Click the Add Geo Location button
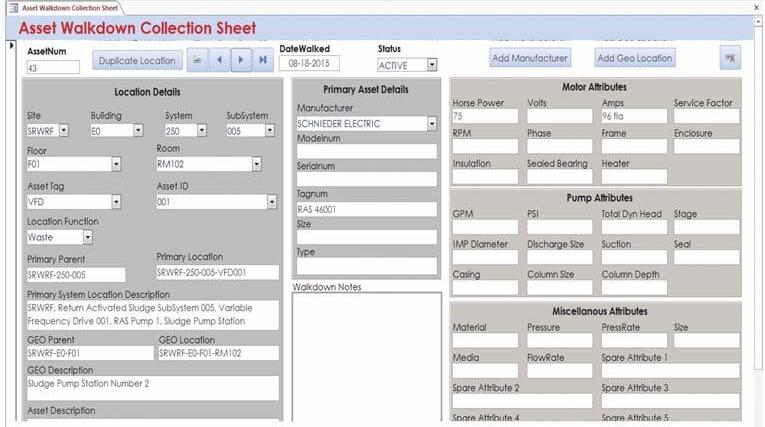765x427 pixels. point(635,58)
